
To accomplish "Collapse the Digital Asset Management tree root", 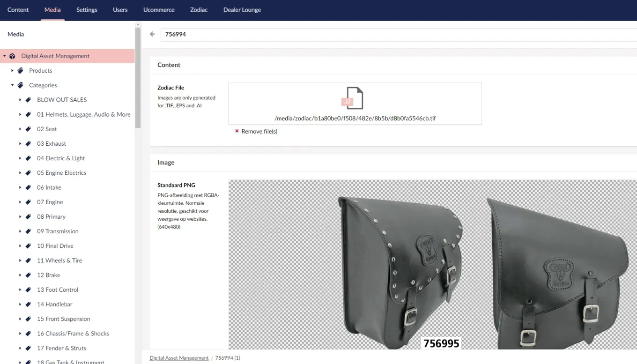I will 5,56.
